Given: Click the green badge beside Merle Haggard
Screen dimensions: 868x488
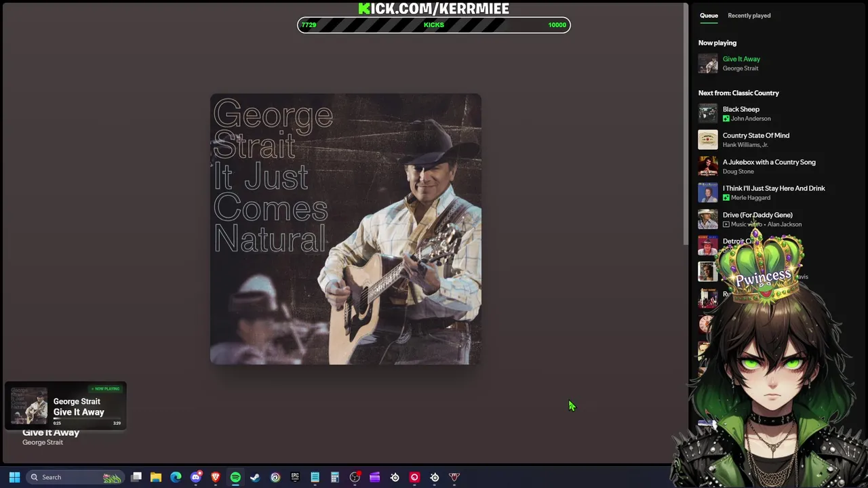Looking at the screenshot, I should point(726,198).
